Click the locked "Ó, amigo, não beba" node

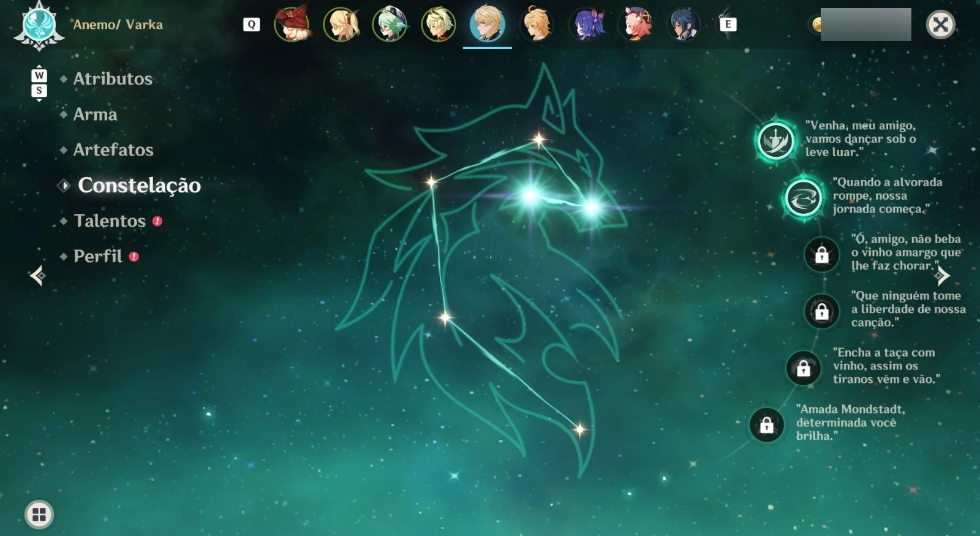(x=821, y=254)
